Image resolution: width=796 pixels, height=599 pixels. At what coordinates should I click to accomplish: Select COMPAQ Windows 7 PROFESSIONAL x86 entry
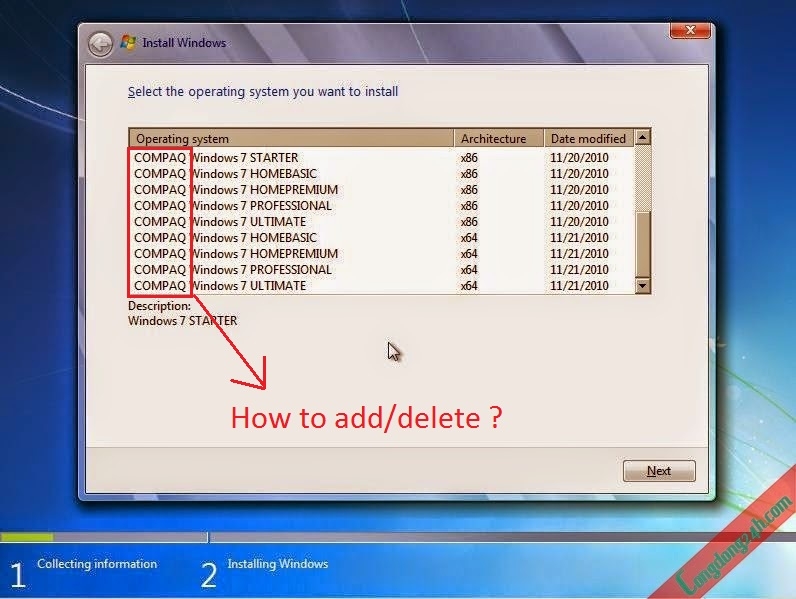(x=382, y=206)
